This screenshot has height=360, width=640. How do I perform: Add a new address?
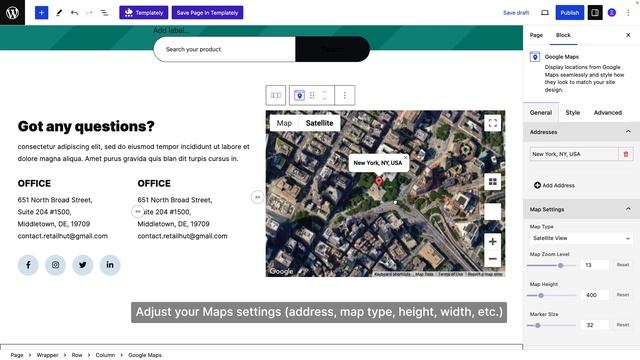[x=554, y=185]
